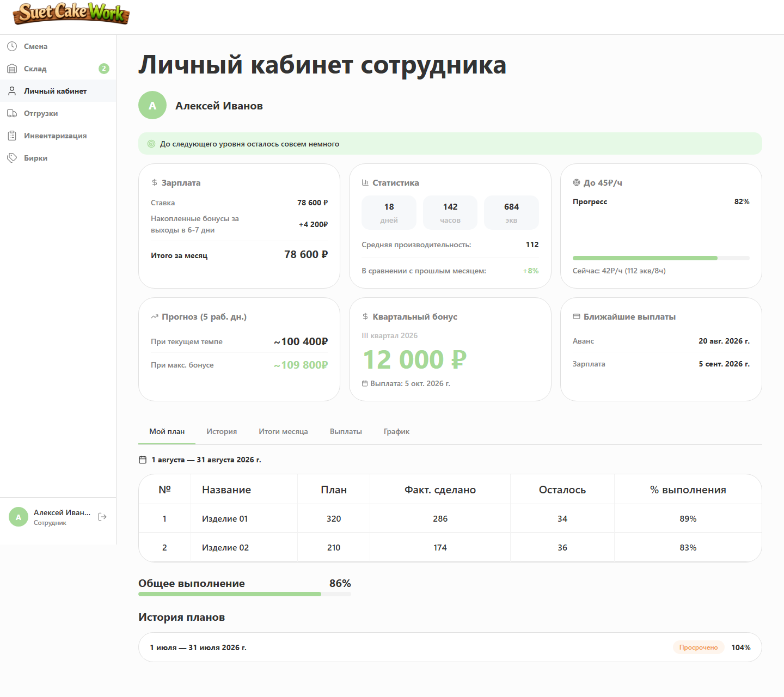Click the tag icon next to Бирки
The width and height of the screenshot is (784, 697).
pos(12,158)
